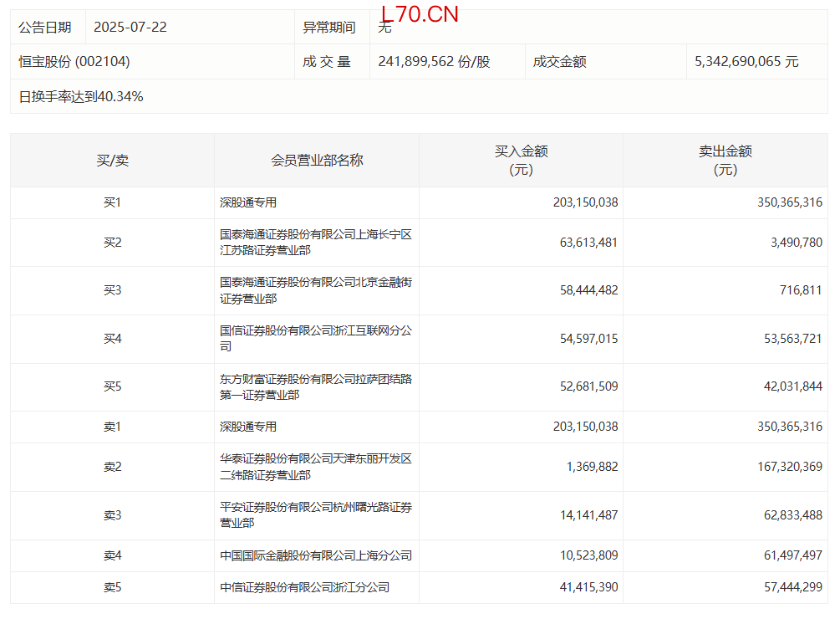
Task: Click the 恒宝股份 (002104) stock name
Action: coord(74,62)
